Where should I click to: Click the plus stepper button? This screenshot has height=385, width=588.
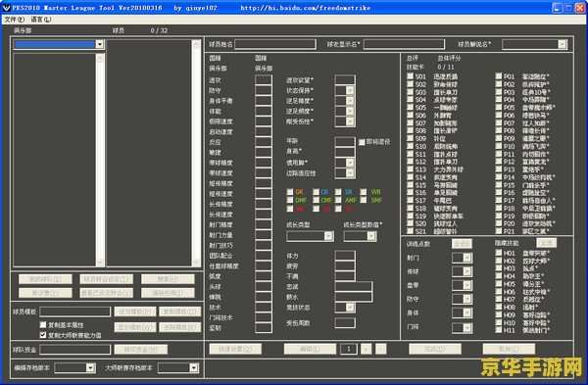point(366,349)
